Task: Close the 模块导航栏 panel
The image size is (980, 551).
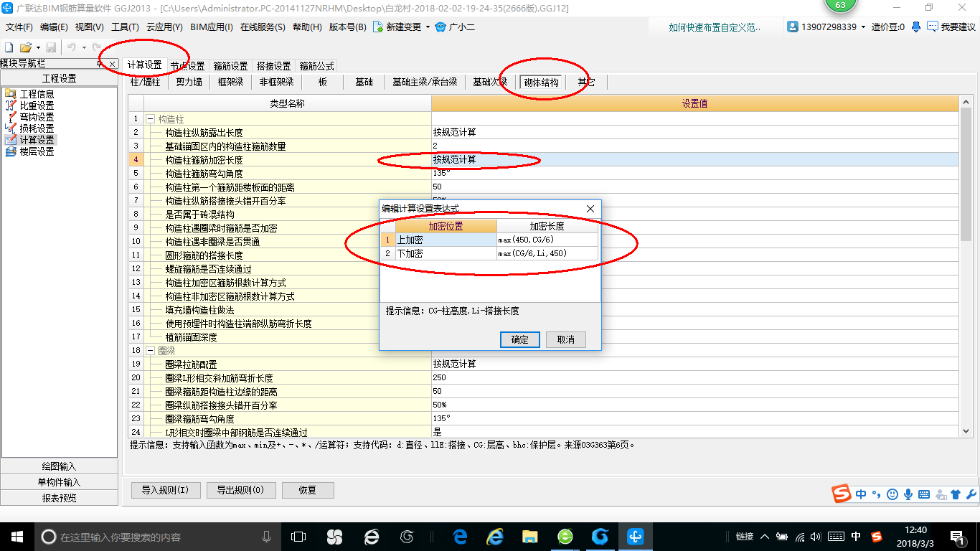Action: point(112,64)
